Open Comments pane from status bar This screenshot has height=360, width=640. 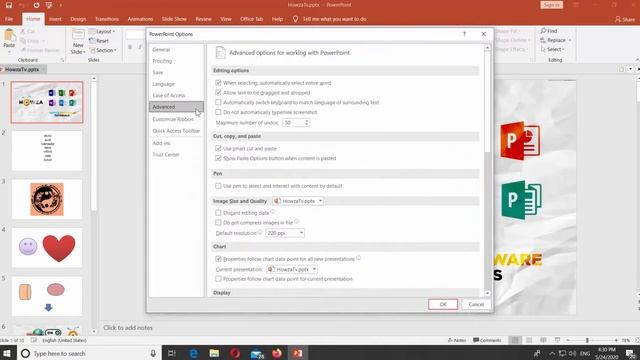click(487, 340)
